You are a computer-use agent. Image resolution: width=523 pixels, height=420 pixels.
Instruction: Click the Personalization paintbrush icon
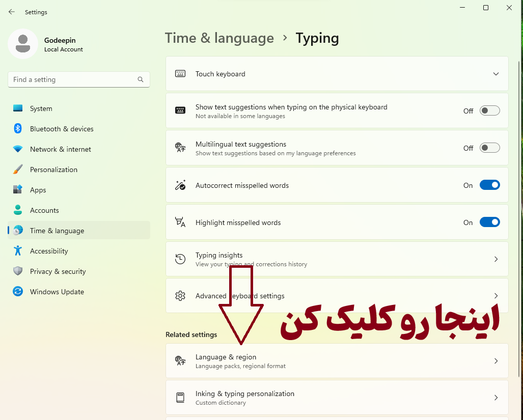pos(18,170)
